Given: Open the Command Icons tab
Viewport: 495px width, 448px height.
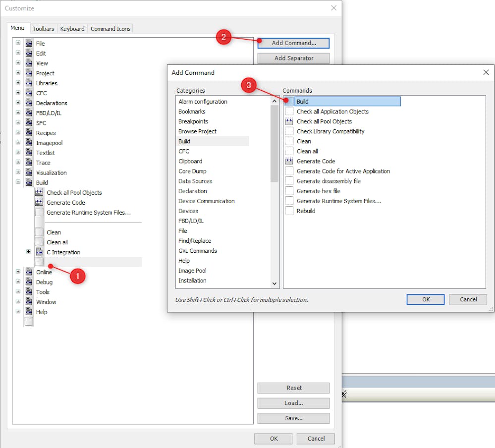Looking at the screenshot, I should pos(110,29).
